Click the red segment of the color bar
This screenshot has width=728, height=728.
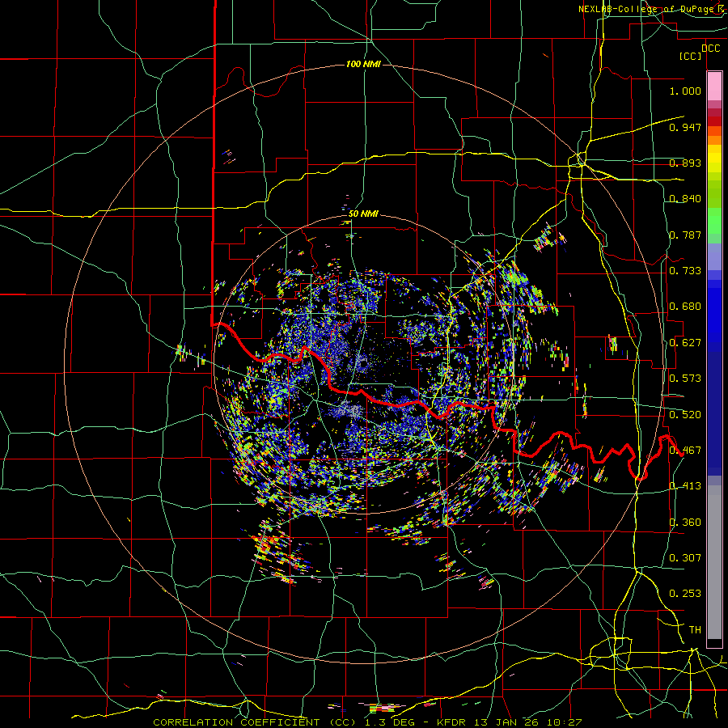(x=714, y=121)
